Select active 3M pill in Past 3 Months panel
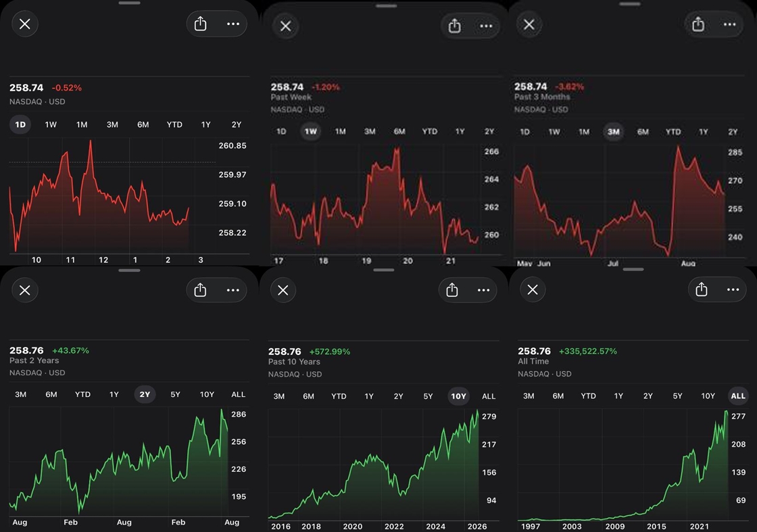 point(613,132)
